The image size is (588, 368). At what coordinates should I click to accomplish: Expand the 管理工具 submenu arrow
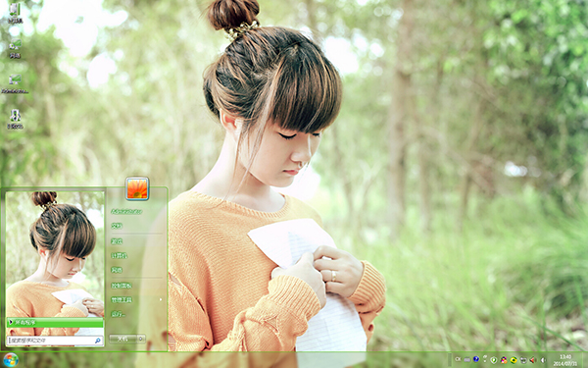click(161, 299)
